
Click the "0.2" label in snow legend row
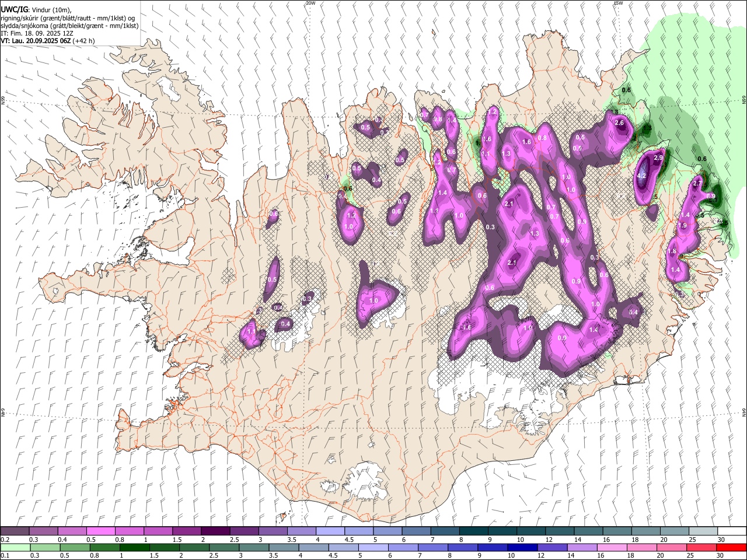tap(5, 540)
